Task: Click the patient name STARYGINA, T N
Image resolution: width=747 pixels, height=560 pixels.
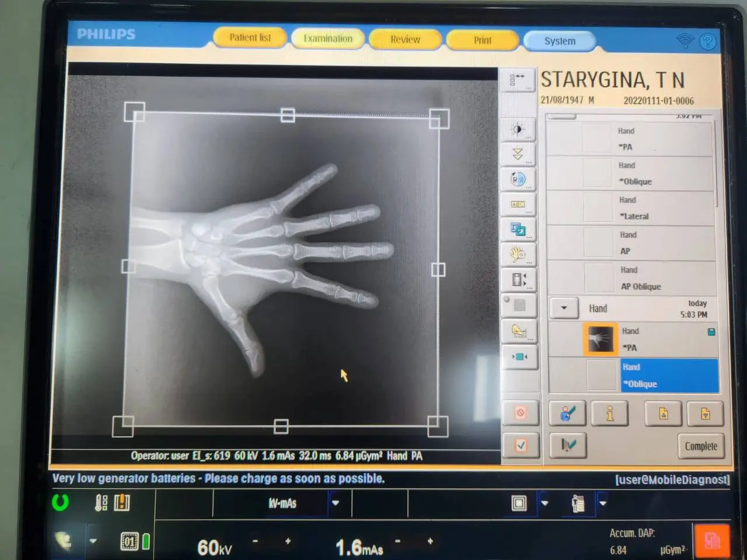Action: 612,80
